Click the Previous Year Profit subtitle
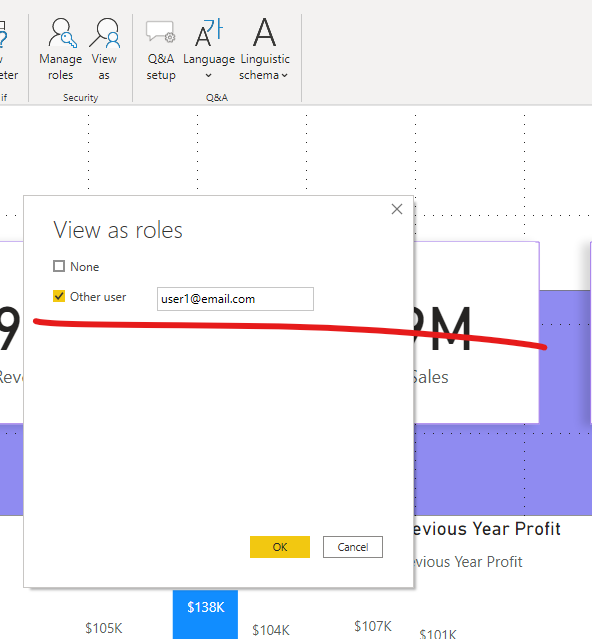 468,562
